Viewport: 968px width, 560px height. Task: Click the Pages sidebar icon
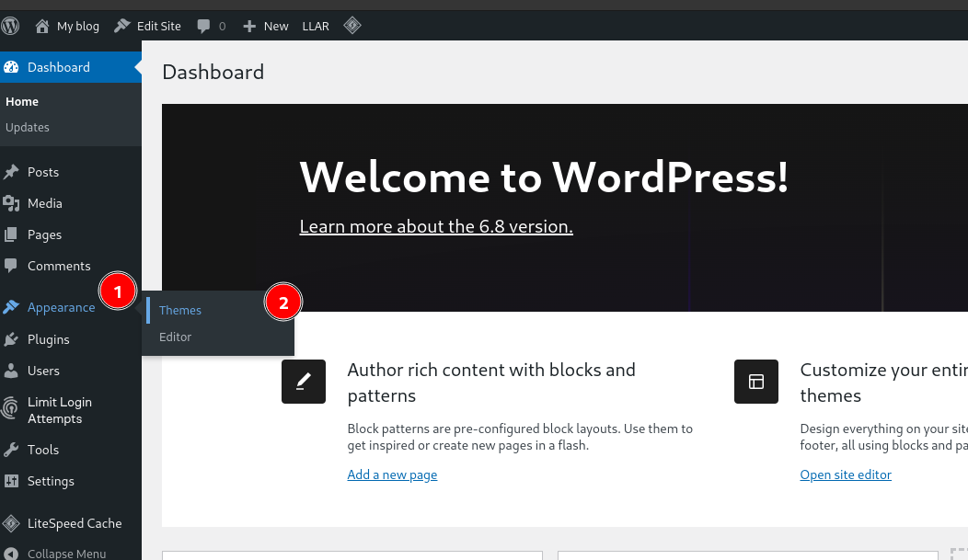click(x=15, y=234)
